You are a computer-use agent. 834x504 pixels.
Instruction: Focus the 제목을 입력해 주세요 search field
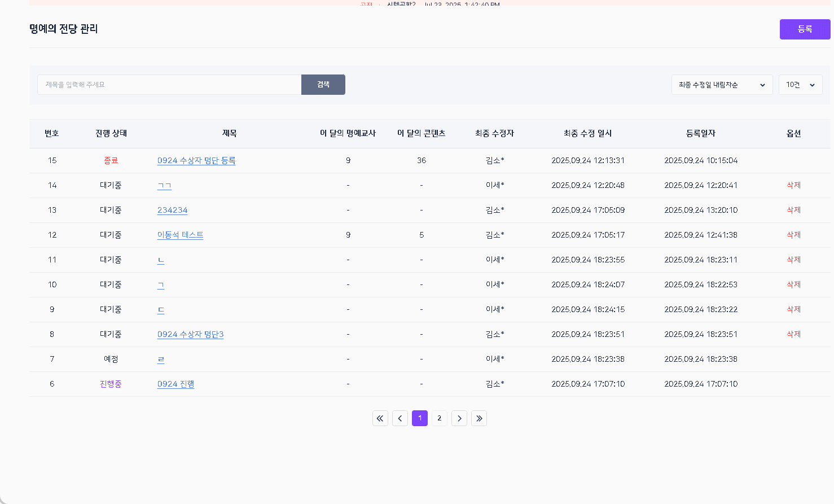(x=169, y=85)
